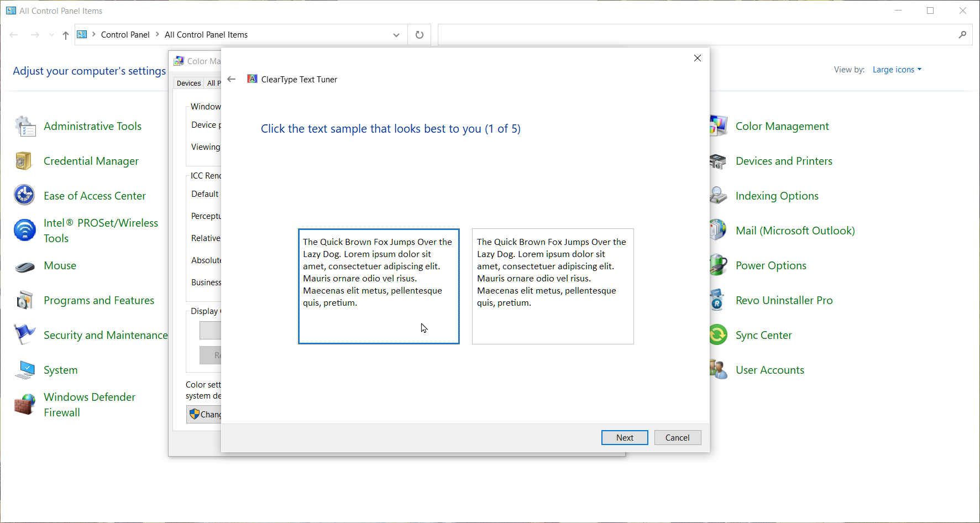The image size is (980, 523).
Task: Select the right ClearType text sample
Action: point(553,286)
